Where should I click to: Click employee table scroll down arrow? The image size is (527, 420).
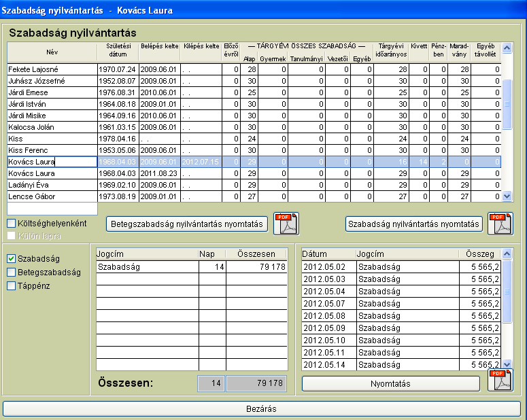tap(507, 196)
